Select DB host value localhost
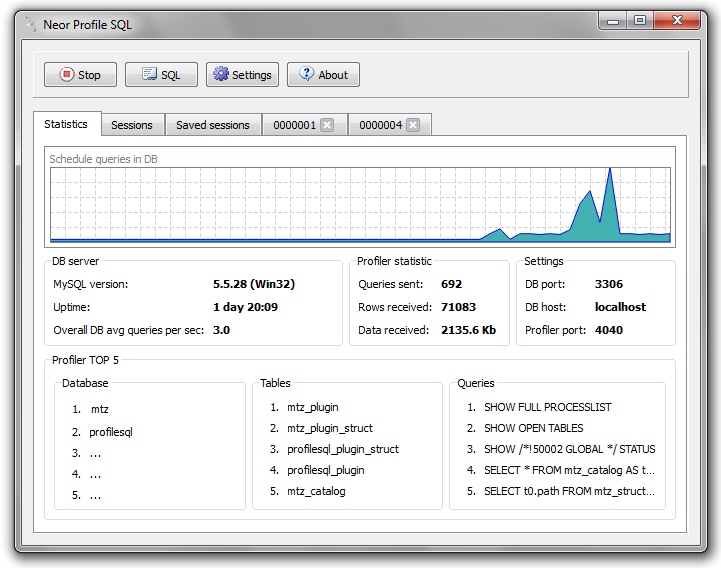This screenshot has width=721, height=568. 620,307
